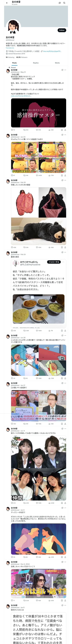Share the Feb 20 sleeping bag post

tap(65, 248)
